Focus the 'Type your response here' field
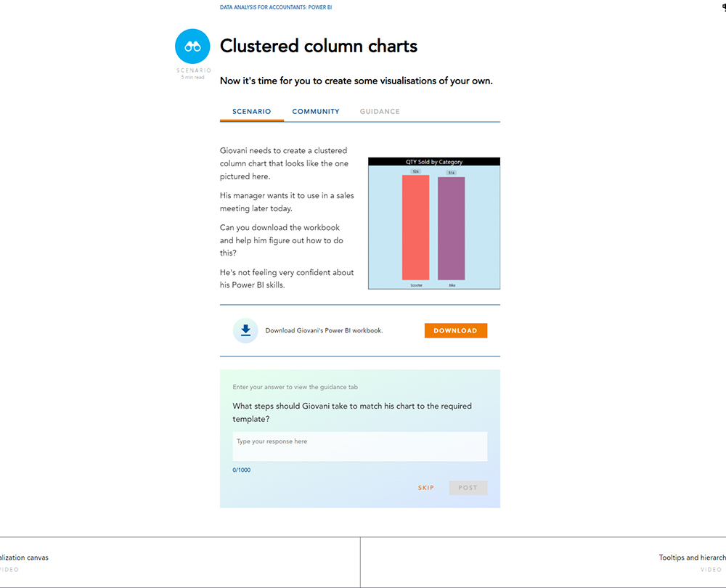Screen dimensions: 726x588 coord(359,446)
